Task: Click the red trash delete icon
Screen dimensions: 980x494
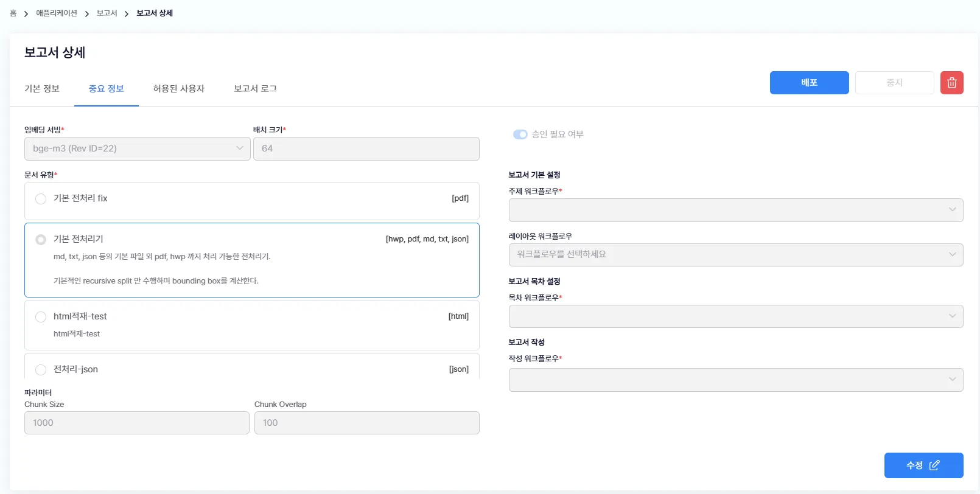Action: pos(951,83)
